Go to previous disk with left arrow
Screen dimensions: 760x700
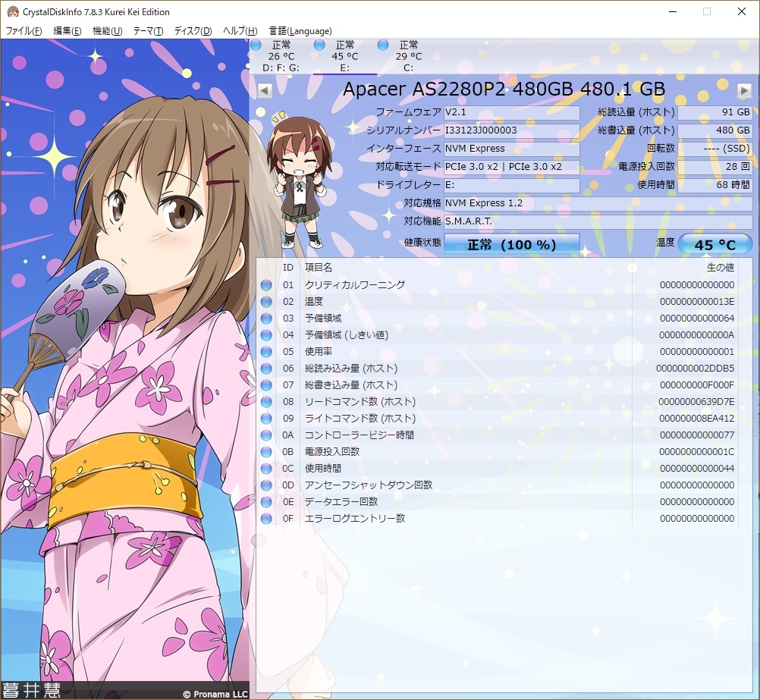click(265, 91)
